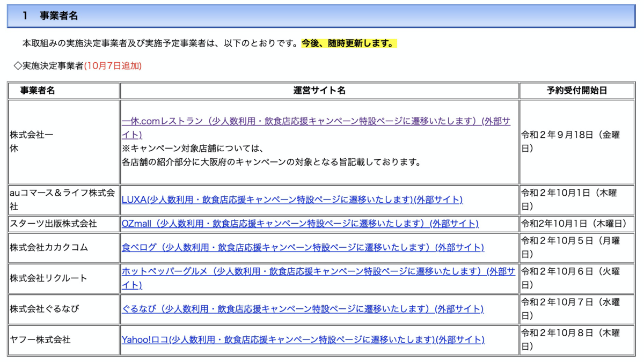Click the date in the OZmall row

(x=574, y=223)
